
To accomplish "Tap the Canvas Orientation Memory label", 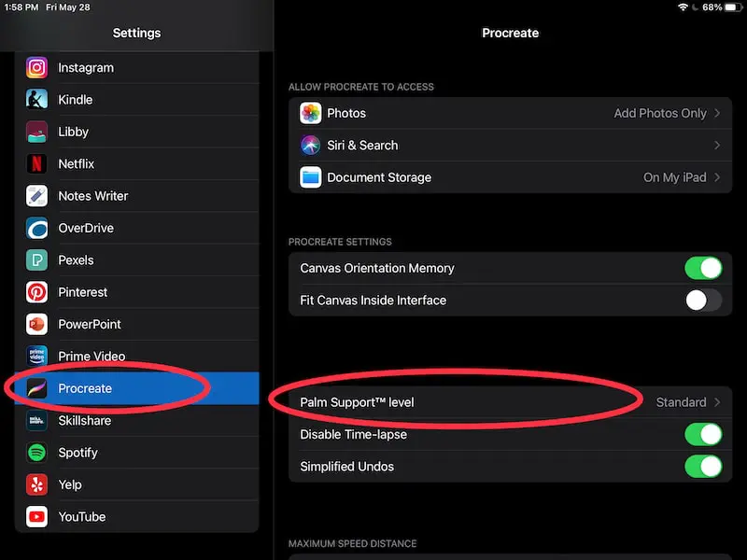I will [377, 268].
